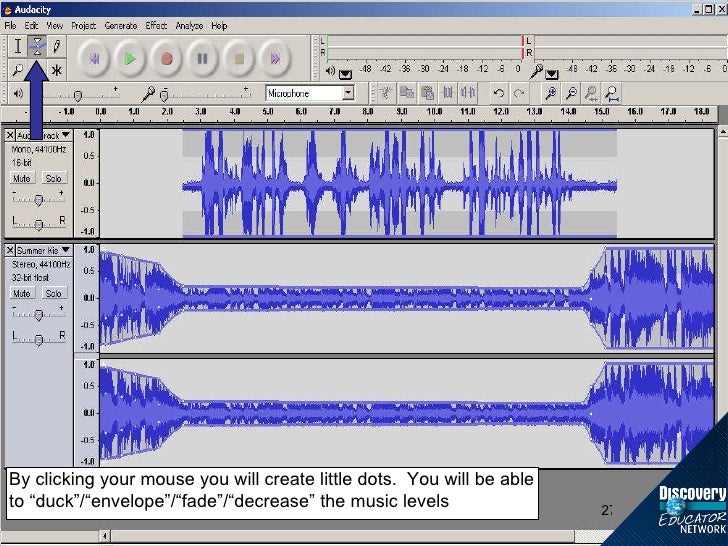The width and height of the screenshot is (728, 546).
Task: Click the output volume slider handle
Action: click(77, 94)
